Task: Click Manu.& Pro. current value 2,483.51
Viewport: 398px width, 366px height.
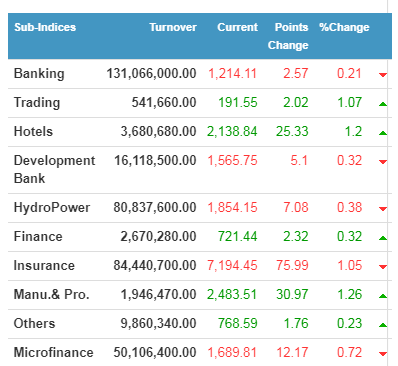Action: pos(232,295)
